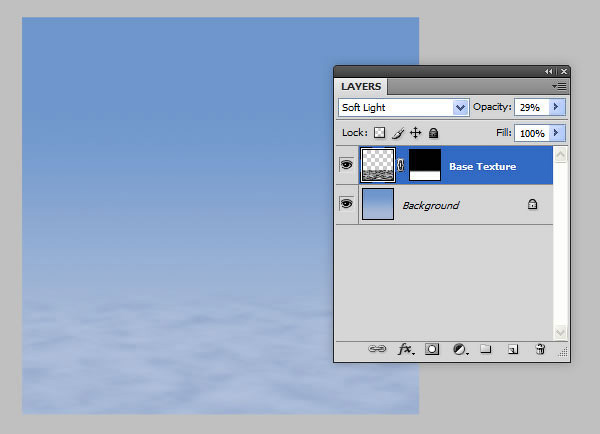
Task: Select the Background layer thumbnail
Action: point(378,204)
